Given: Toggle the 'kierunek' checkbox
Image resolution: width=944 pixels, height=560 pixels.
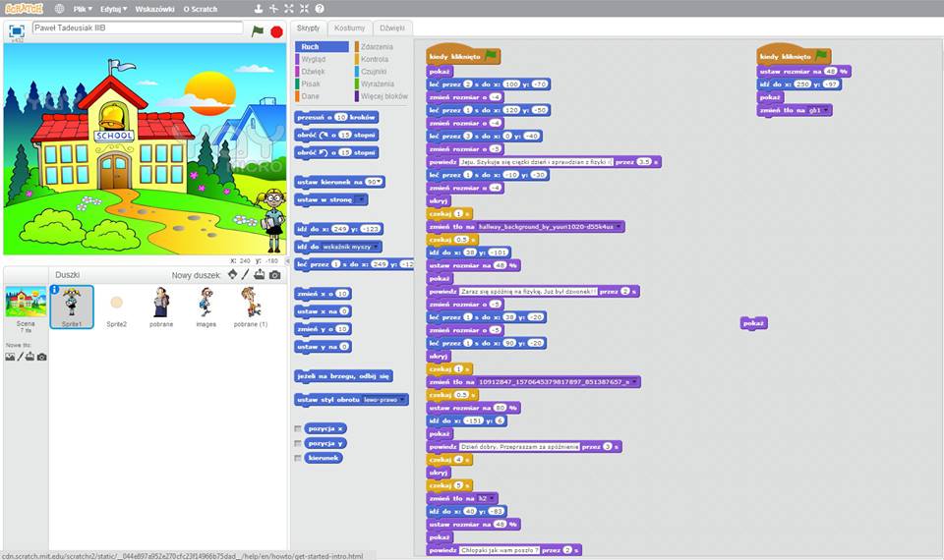Looking at the screenshot, I should [x=298, y=458].
